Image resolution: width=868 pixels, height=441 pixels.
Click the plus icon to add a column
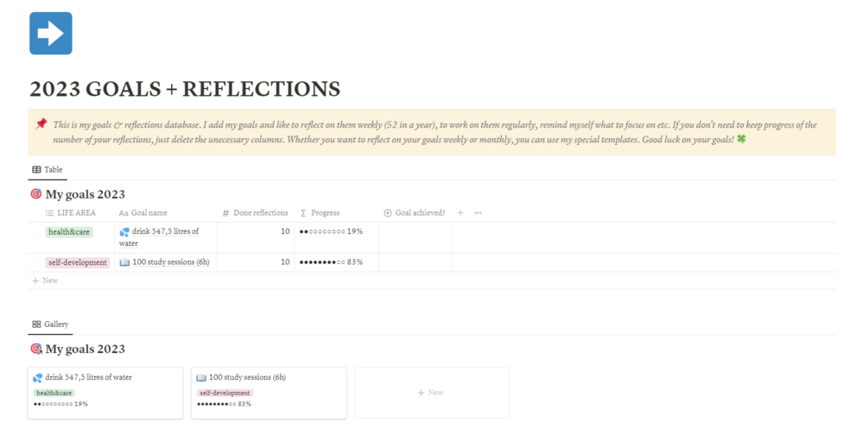click(x=460, y=213)
